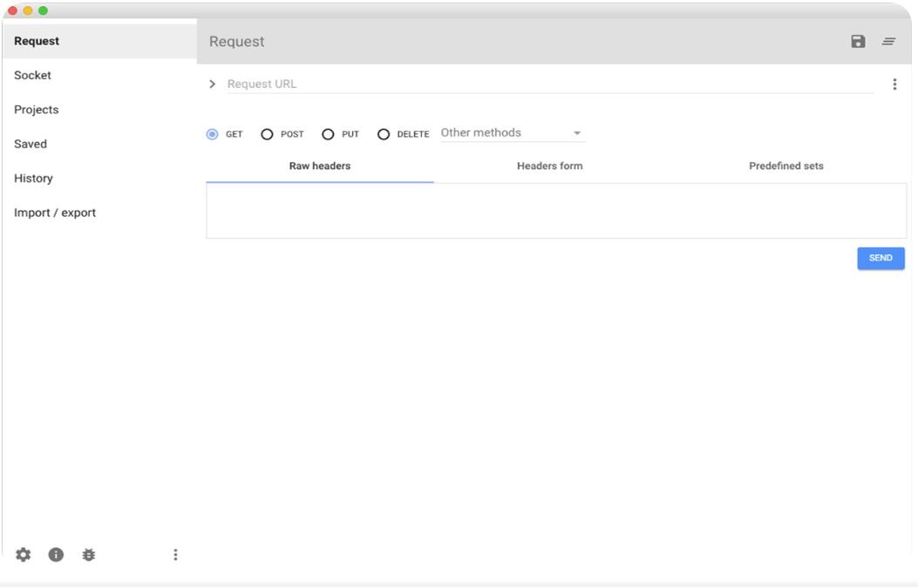Screen dimensions: 918x588
Task: Open the three-dot menu beside Request URL
Action: [894, 84]
